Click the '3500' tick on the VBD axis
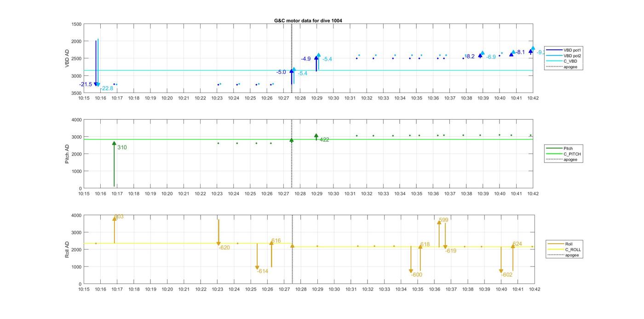The image size is (644, 319). click(76, 93)
